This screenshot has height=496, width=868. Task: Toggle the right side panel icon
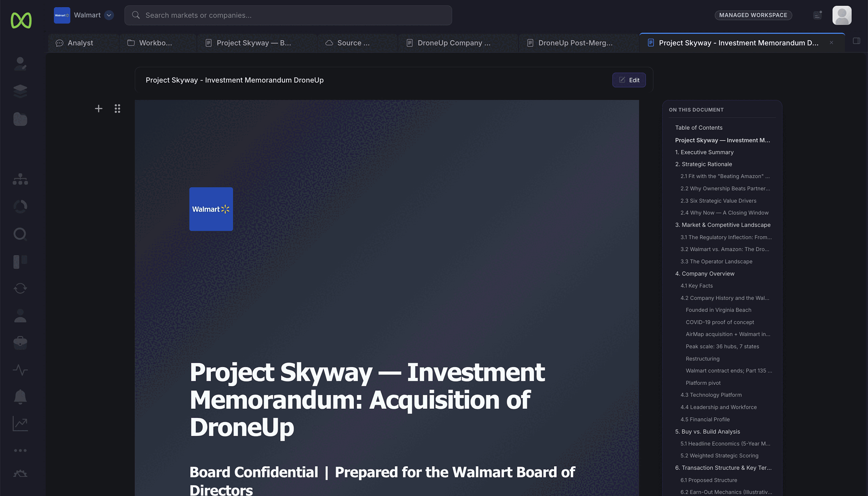856,41
